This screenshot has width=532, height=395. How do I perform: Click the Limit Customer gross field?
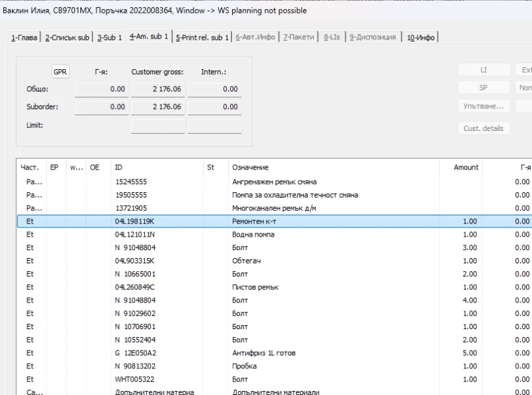pyautogui.click(x=158, y=126)
